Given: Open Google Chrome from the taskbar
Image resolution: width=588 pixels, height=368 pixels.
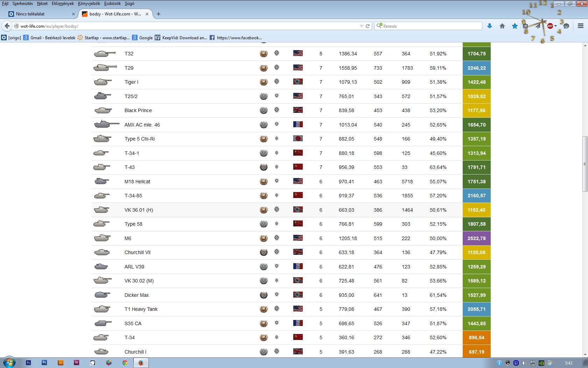Looking at the screenshot, I should tap(125, 363).
